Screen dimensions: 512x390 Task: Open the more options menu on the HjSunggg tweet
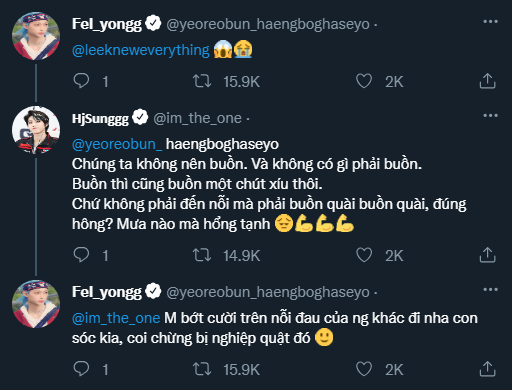coord(490,116)
